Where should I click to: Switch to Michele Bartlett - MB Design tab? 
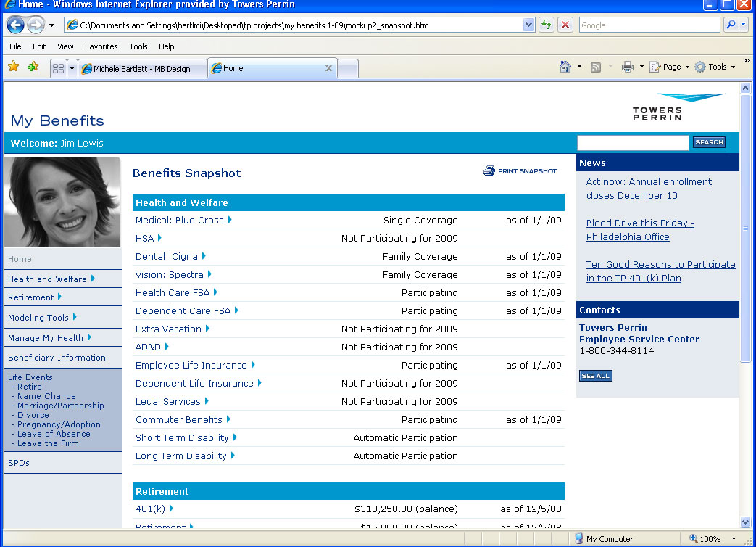click(143, 68)
